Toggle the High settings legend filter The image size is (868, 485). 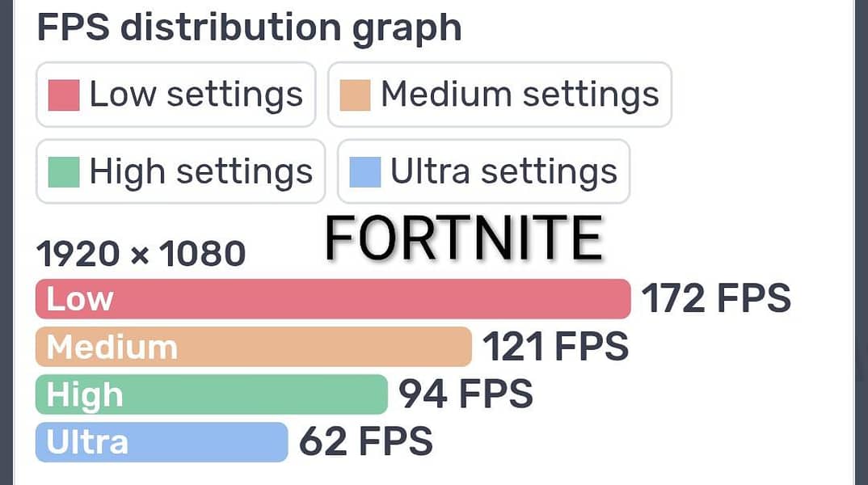[180, 171]
